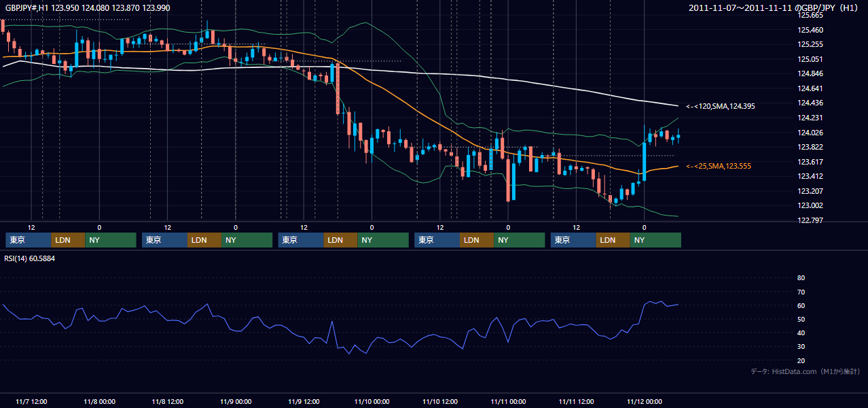
Task: Click RSI axis level 70
Action: (801, 292)
